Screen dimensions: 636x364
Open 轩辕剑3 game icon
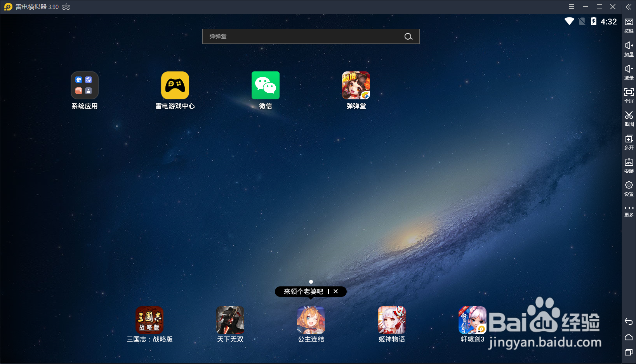pyautogui.click(x=473, y=320)
